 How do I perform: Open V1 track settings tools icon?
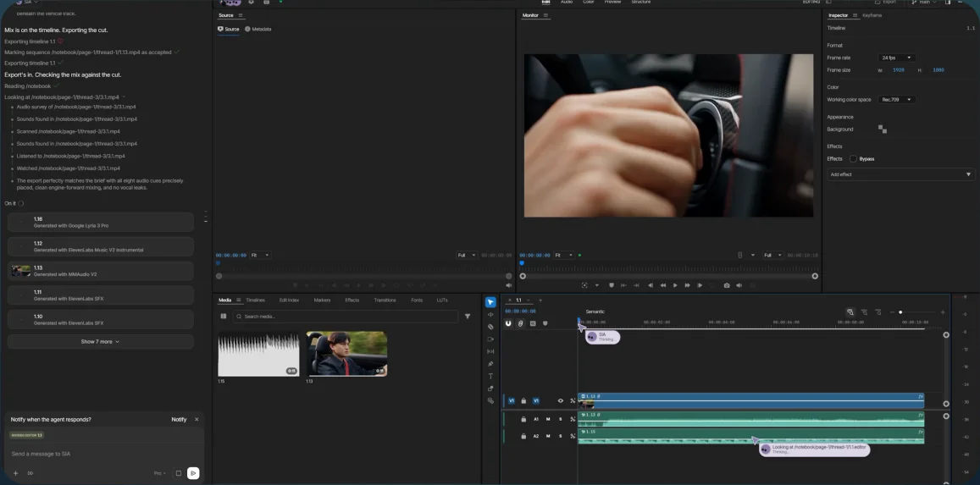pos(573,400)
